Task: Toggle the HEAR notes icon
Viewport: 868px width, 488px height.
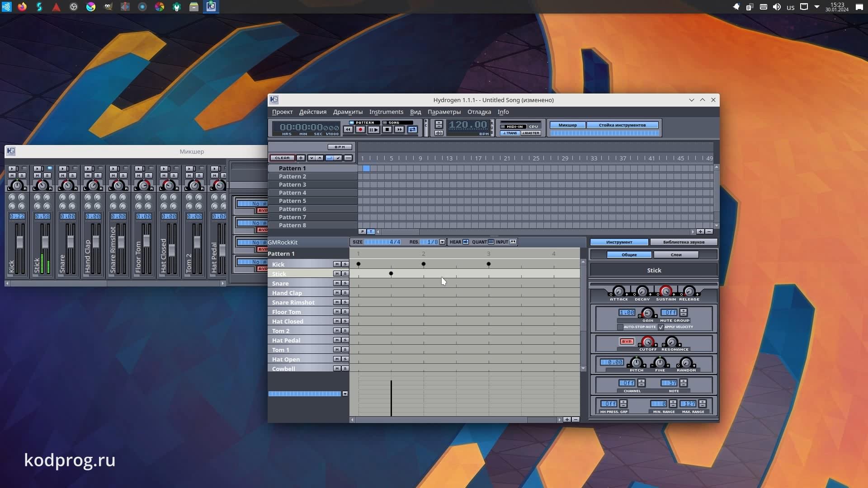Action: (x=466, y=242)
